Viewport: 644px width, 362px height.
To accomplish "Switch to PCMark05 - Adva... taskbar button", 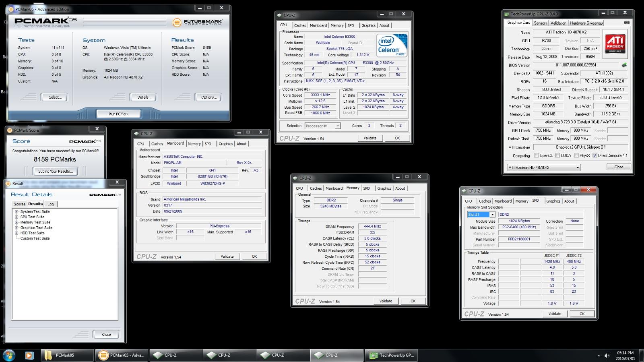I will [x=122, y=355].
